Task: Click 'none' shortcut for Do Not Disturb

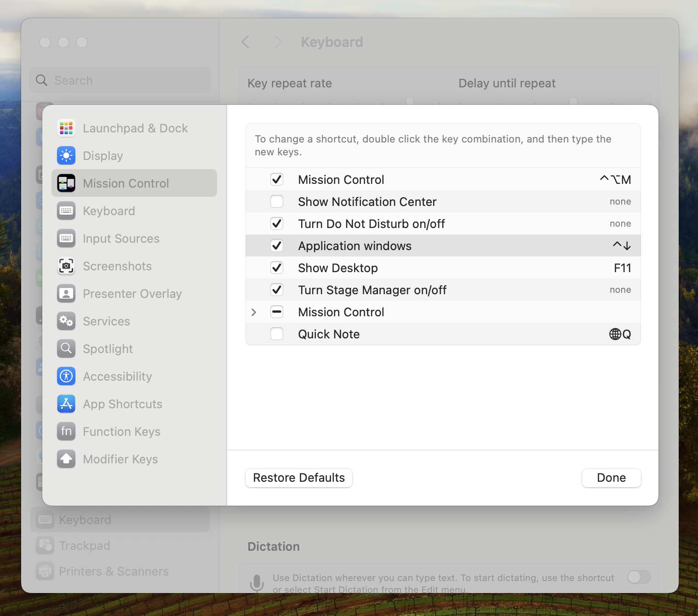Action: 620,223
